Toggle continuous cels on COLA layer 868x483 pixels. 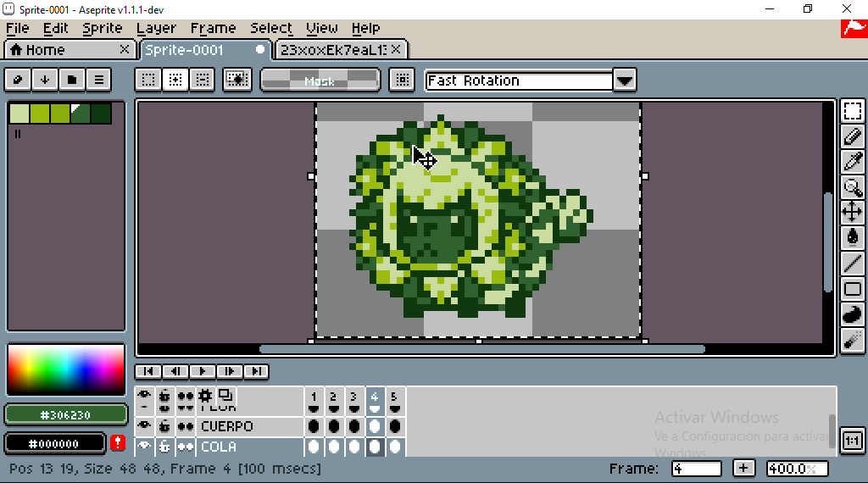click(x=186, y=447)
